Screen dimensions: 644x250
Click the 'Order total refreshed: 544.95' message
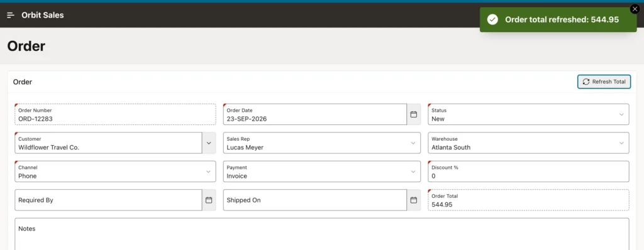[x=562, y=19]
